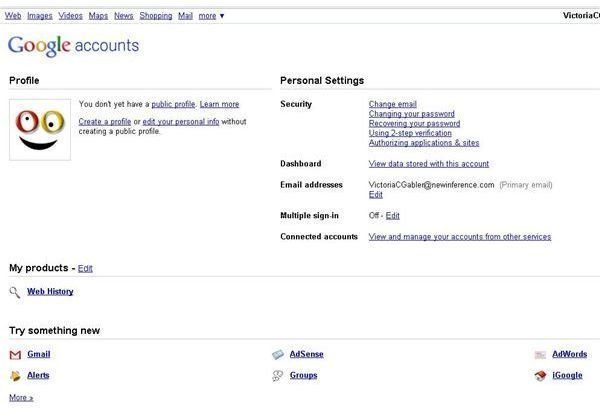View data stored with this account
Screen dimensions: 600x418
(429, 164)
